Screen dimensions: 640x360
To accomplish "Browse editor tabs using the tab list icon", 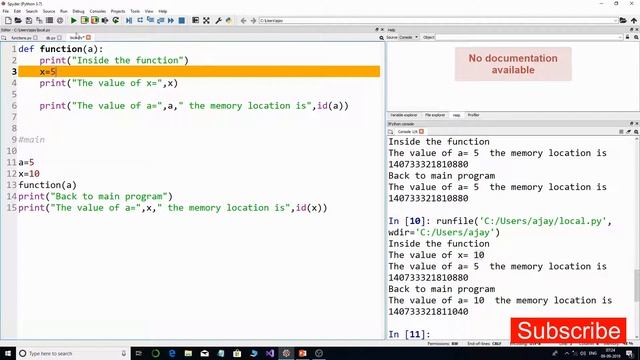I will pyautogui.click(x=4, y=38).
